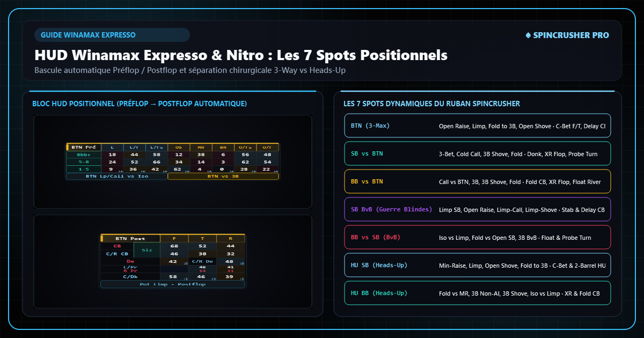
Task: Click the C/R CB row label
Action: [118, 254]
